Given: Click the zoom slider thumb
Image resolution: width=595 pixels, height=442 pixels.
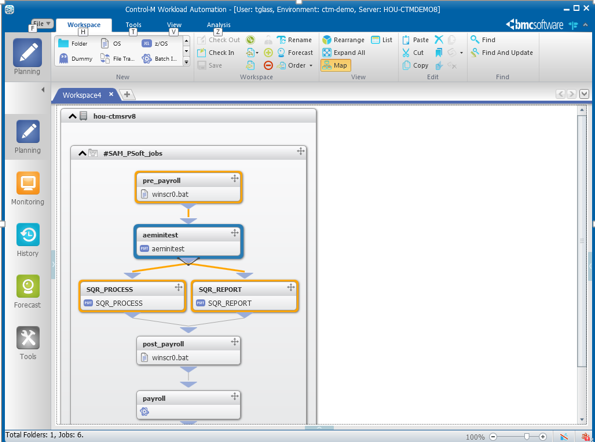Looking at the screenshot, I should point(527,437).
